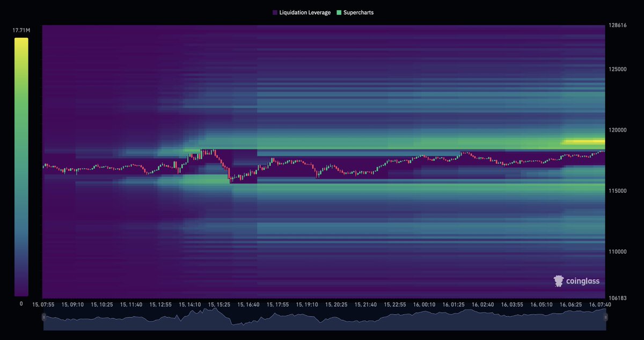Click the 120000 price axis label
The image size is (644, 340).
[x=617, y=130]
